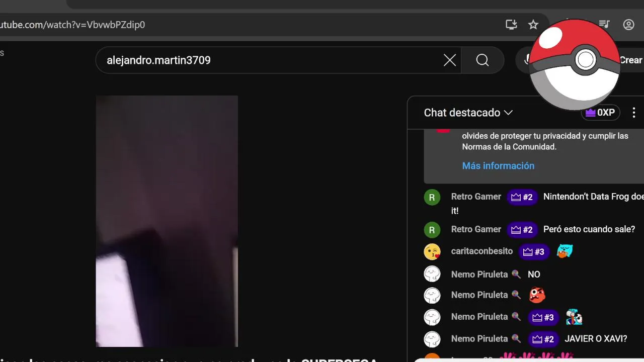Click the search field containing alejandro.martin3709
The height and width of the screenshot is (362, 644).
272,60
